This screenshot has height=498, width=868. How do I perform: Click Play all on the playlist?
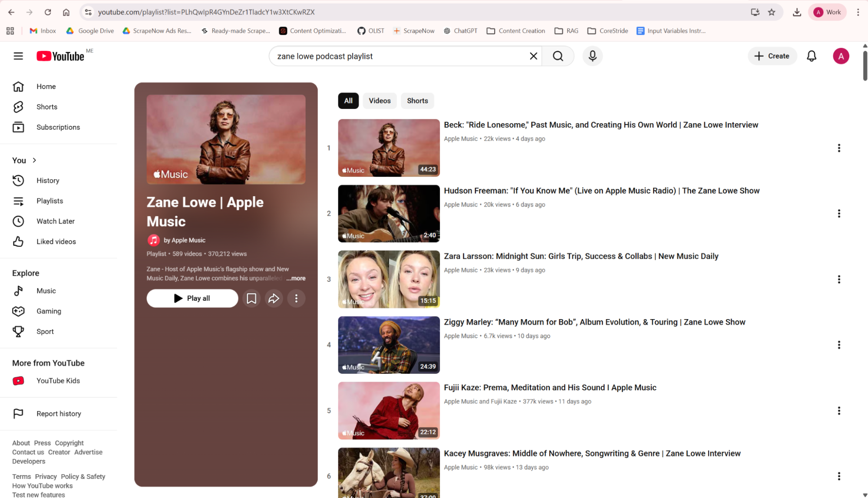point(192,298)
